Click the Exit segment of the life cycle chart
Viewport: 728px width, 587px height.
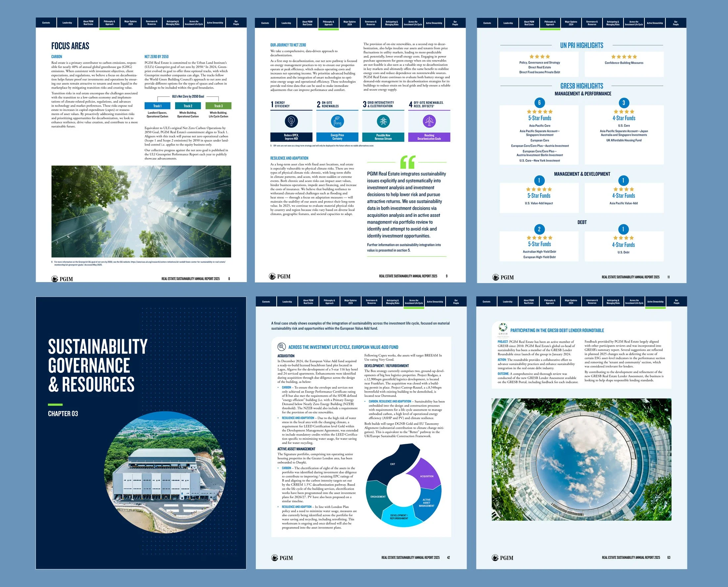pos(392,464)
